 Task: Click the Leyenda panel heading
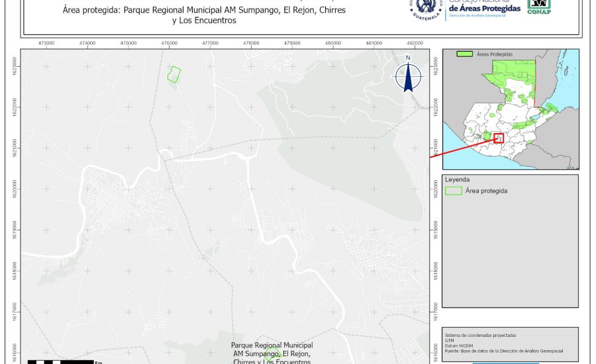458,179
